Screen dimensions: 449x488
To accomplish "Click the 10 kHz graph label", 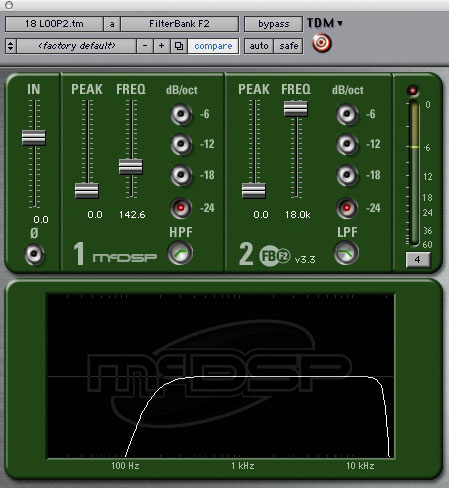I will pyautogui.click(x=360, y=466).
